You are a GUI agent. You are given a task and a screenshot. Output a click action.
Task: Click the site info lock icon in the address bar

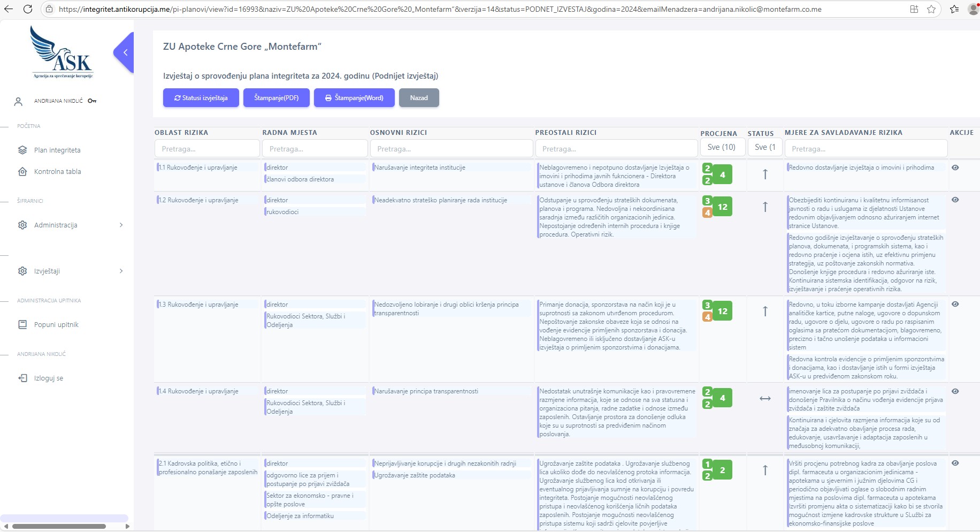[49, 9]
